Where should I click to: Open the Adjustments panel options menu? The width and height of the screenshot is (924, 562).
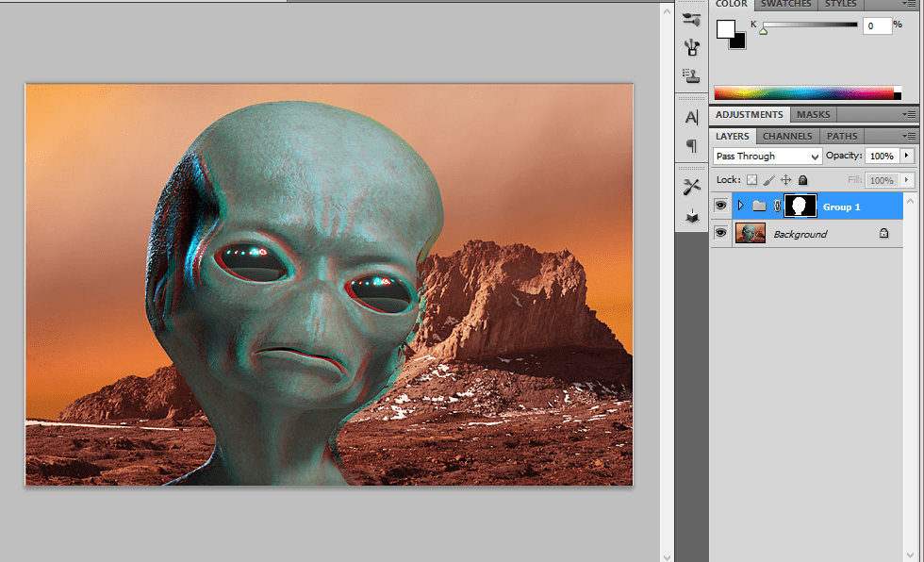909,114
